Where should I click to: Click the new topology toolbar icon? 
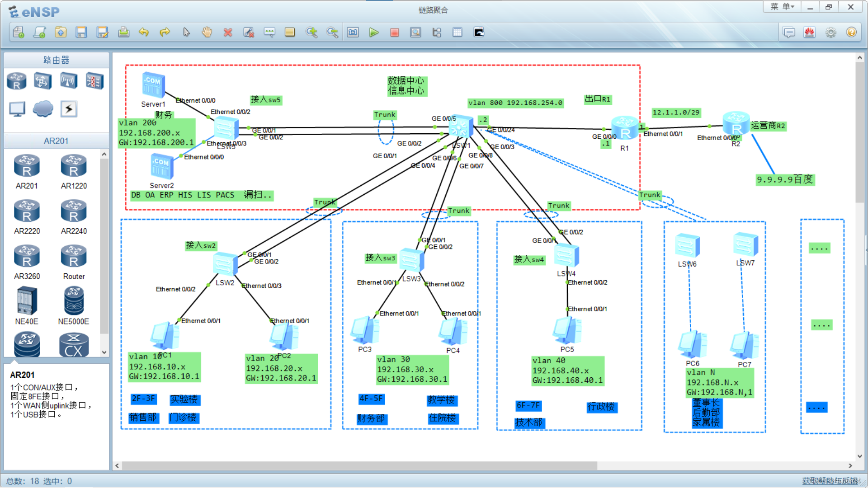19,32
